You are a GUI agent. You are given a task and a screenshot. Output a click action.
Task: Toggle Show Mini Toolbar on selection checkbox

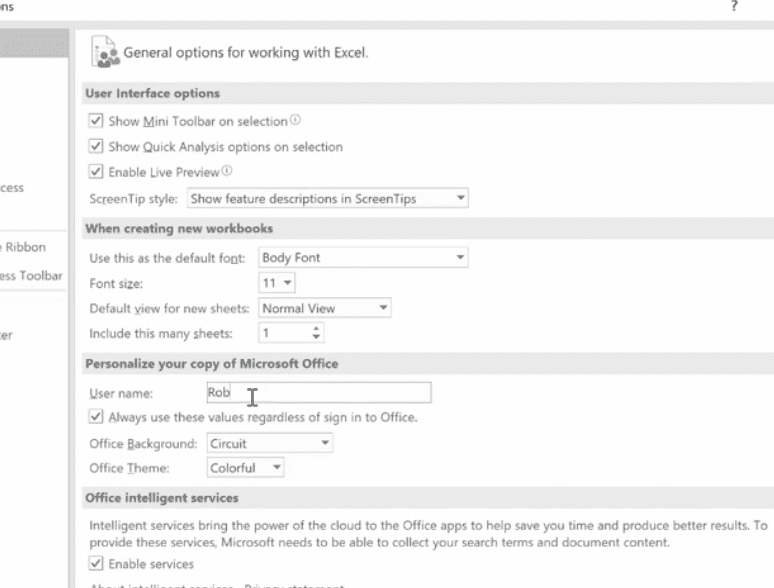96,121
